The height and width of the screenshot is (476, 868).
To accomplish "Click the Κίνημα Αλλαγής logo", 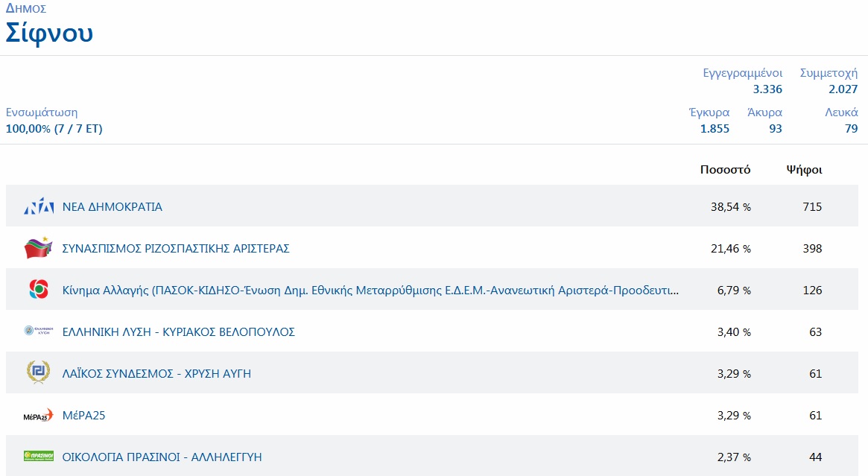I will (x=39, y=290).
